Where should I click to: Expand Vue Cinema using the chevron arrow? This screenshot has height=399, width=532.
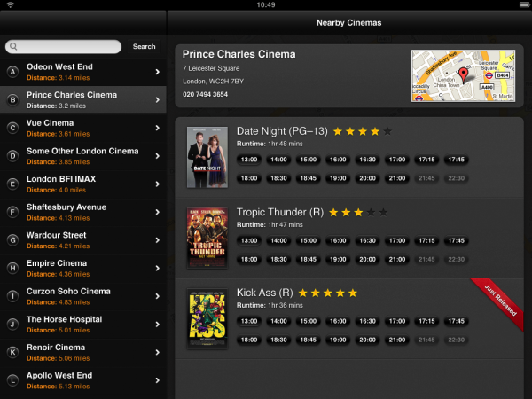[x=158, y=128]
